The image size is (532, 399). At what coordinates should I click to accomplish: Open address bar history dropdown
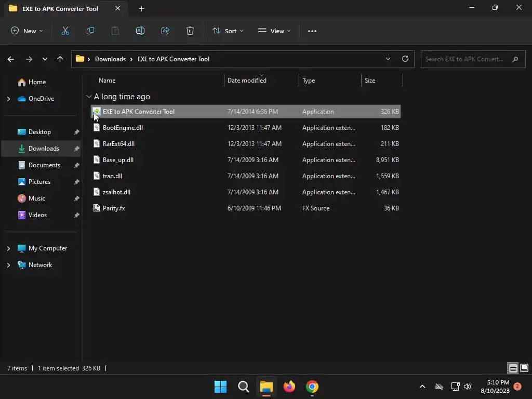coord(388,59)
